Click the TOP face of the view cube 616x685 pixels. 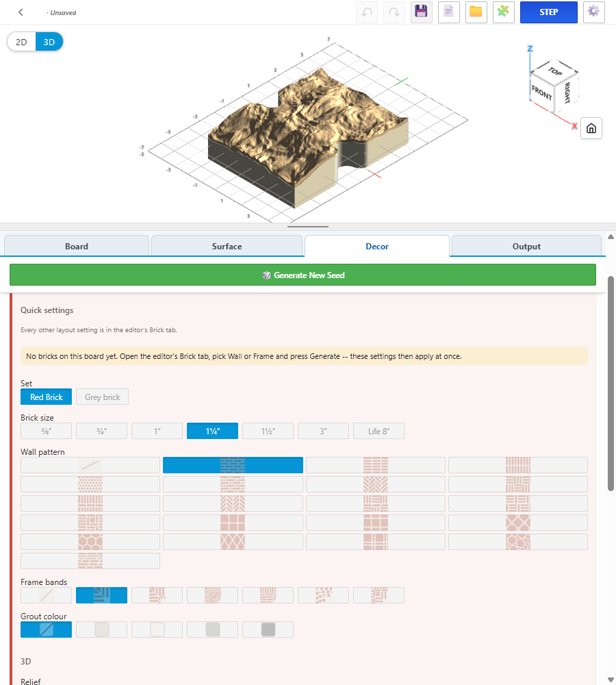pos(555,71)
